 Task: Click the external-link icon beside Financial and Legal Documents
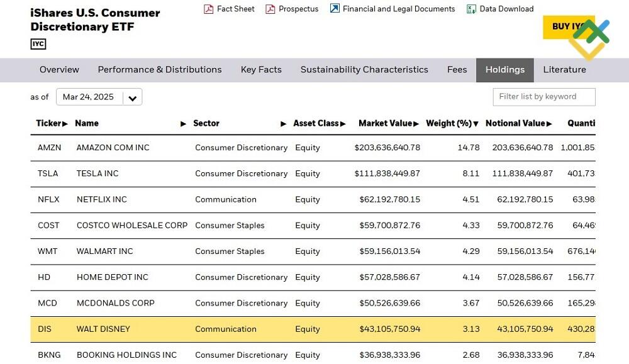tap(335, 8)
